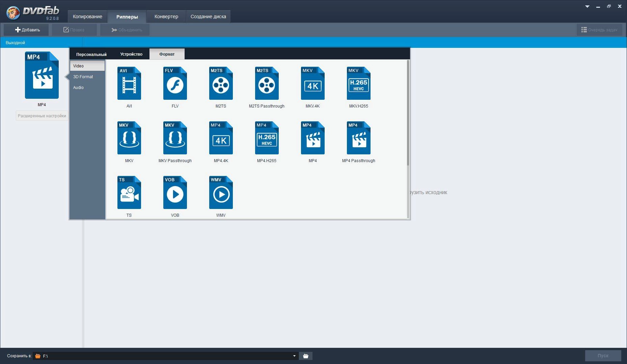Choose the TS camera format icon

129,192
